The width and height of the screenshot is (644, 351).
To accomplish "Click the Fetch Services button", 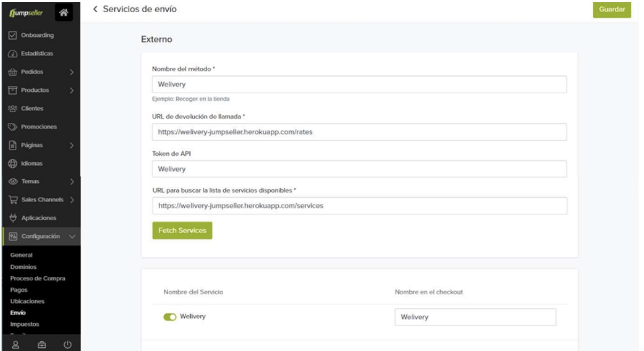I will click(182, 230).
